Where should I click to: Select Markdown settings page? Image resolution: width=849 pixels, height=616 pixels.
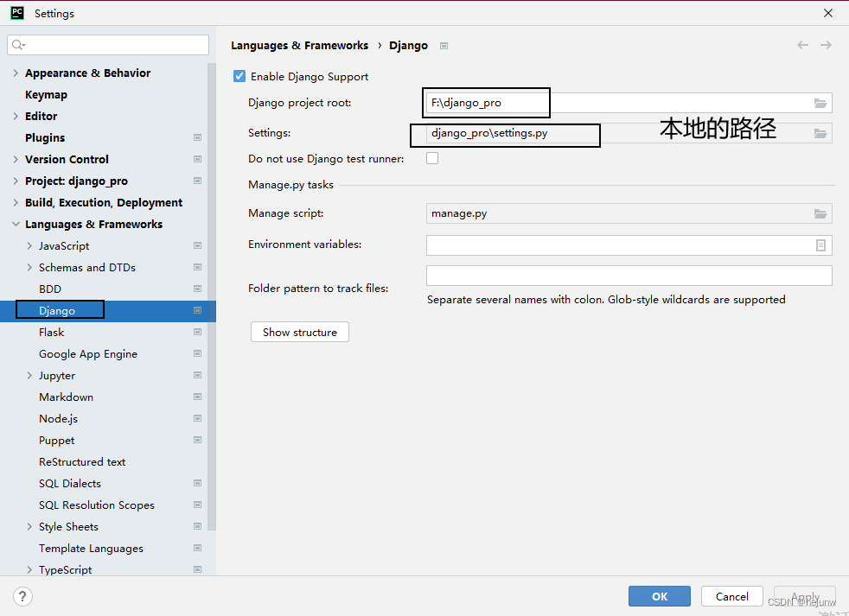pos(66,397)
